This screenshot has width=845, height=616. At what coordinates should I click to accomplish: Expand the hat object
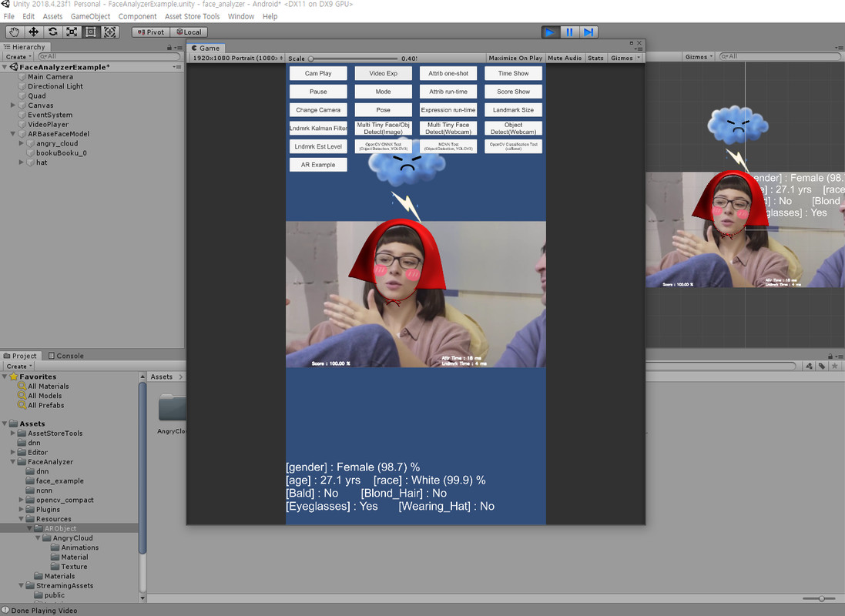[22, 162]
